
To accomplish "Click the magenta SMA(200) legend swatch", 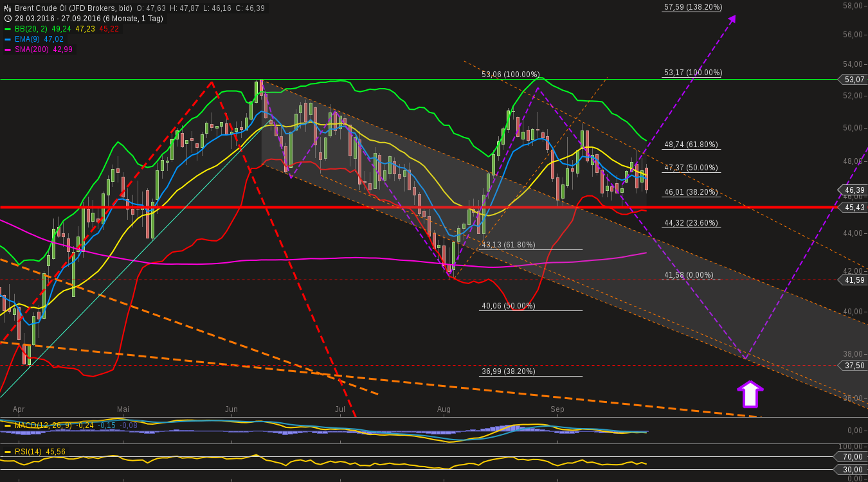I will (x=8, y=49).
